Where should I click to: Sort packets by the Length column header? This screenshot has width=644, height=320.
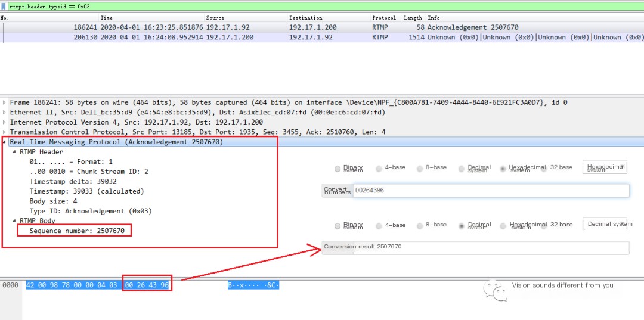coord(413,18)
